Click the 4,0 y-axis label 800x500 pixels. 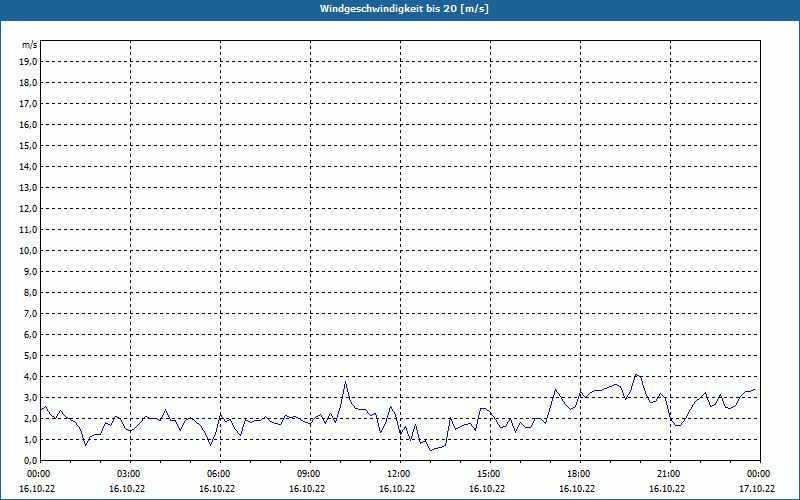(x=31, y=377)
